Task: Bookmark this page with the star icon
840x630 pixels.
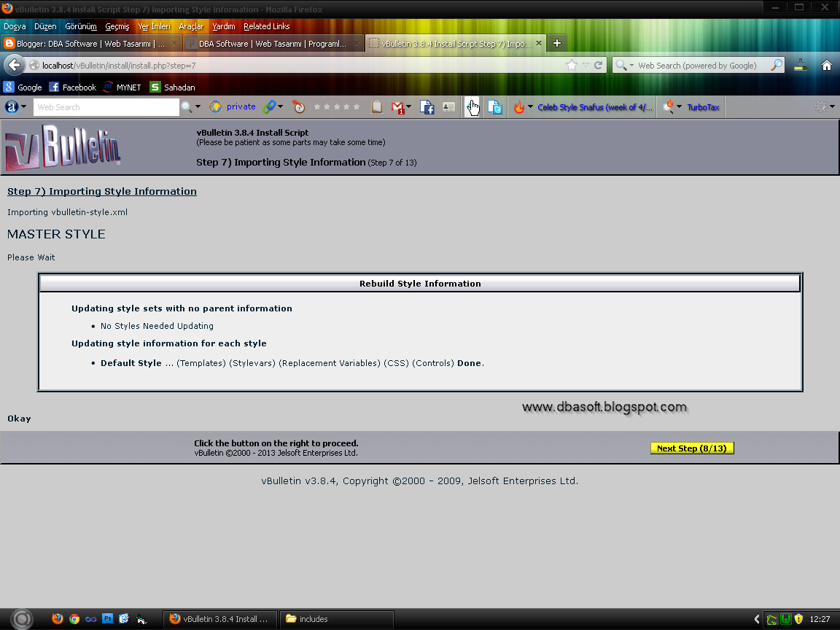Action: [x=572, y=66]
